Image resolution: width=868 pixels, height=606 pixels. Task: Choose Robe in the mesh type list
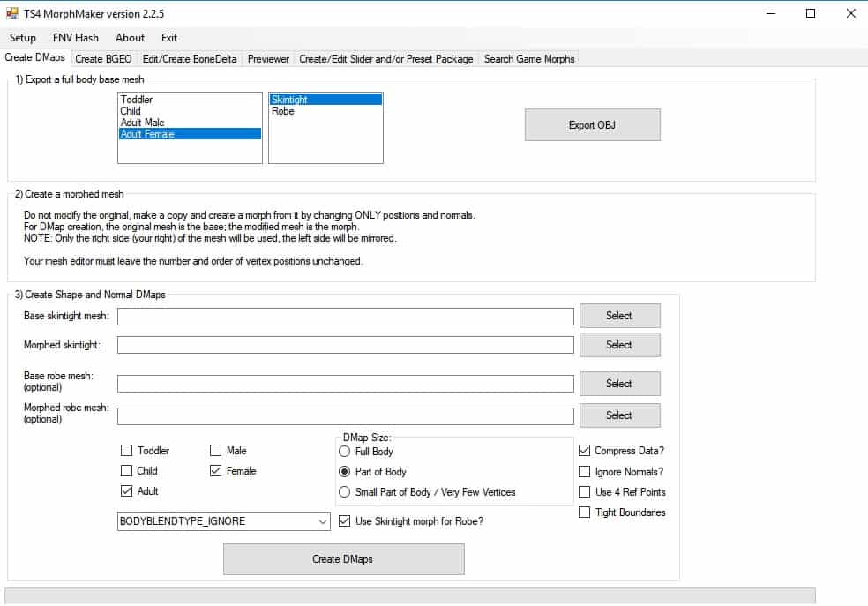click(x=283, y=111)
